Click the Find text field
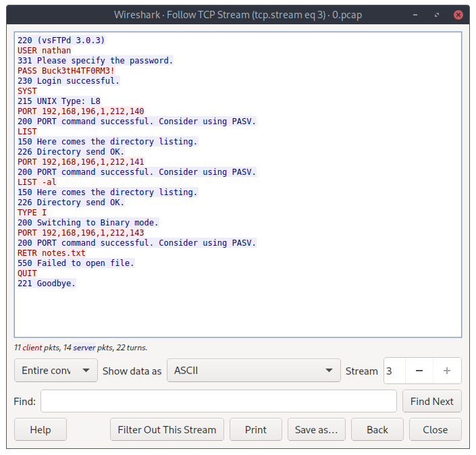The image size is (476, 455). point(219,401)
